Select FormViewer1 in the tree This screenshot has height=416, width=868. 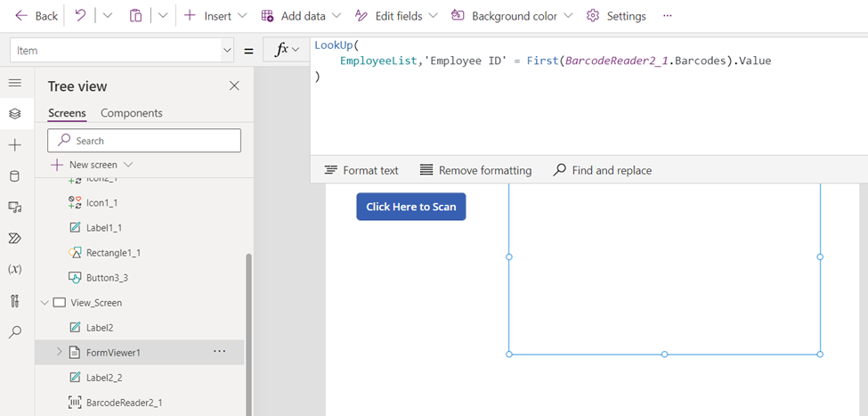[113, 352]
